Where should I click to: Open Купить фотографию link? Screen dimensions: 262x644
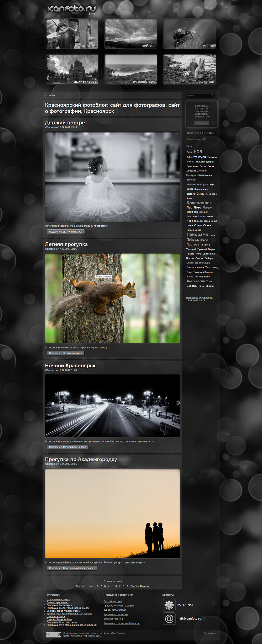pos(115,610)
